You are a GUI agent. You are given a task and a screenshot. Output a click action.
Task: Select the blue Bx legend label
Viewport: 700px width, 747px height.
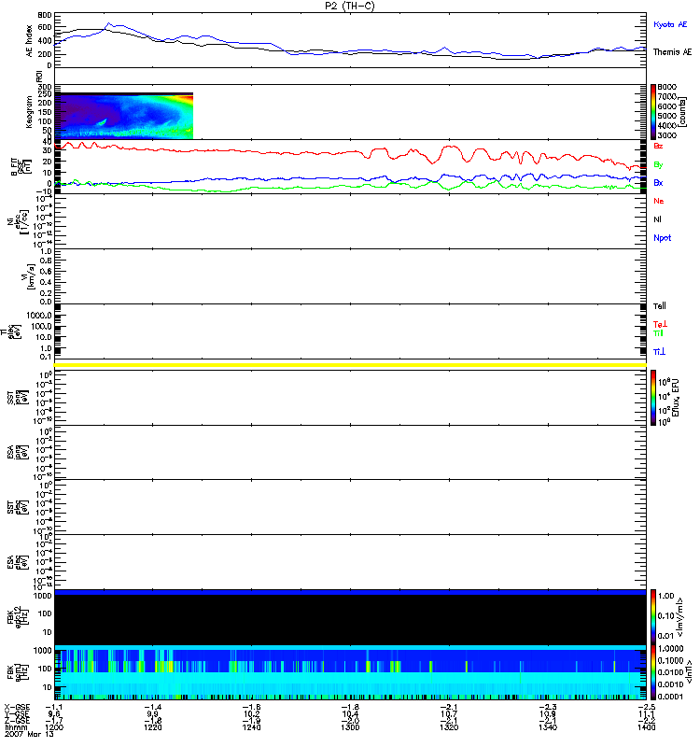658,183
